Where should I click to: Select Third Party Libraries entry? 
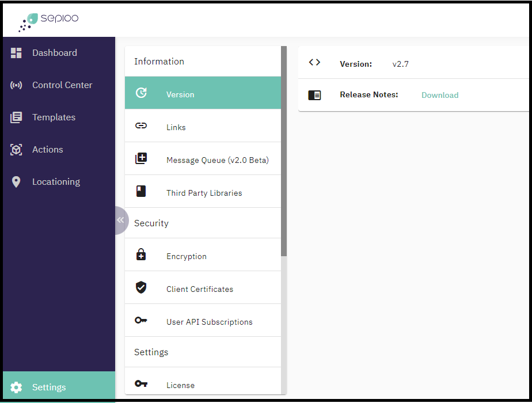[203, 192]
